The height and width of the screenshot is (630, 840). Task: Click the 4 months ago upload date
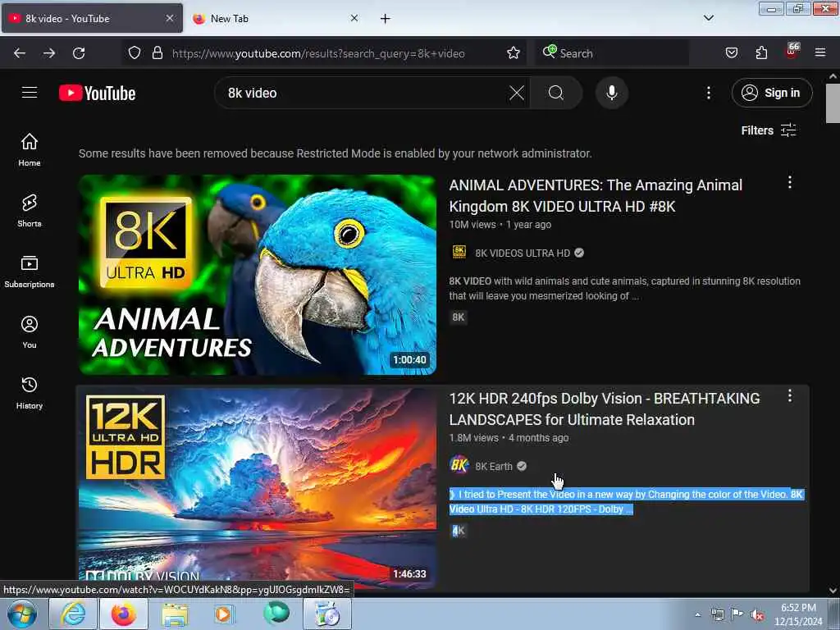click(538, 438)
